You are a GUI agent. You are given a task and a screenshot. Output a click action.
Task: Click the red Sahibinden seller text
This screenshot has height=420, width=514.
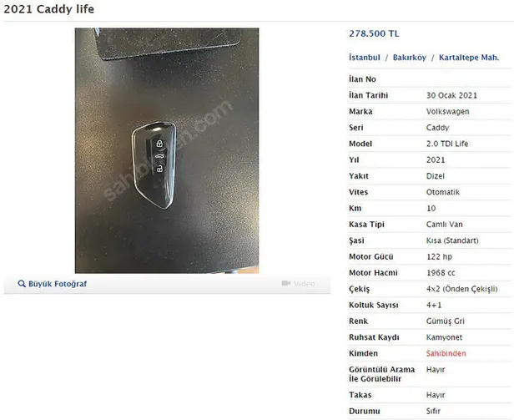[x=446, y=353]
